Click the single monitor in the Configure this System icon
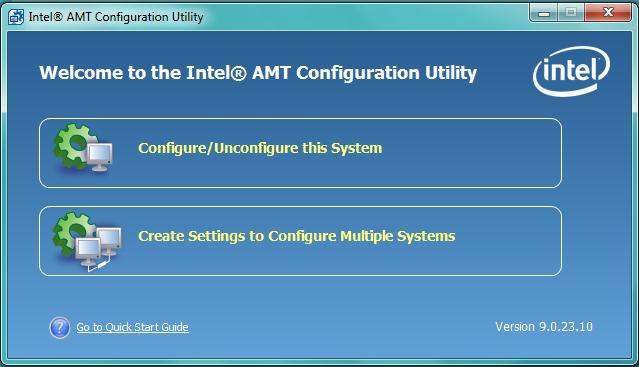The image size is (639, 367). [99, 156]
